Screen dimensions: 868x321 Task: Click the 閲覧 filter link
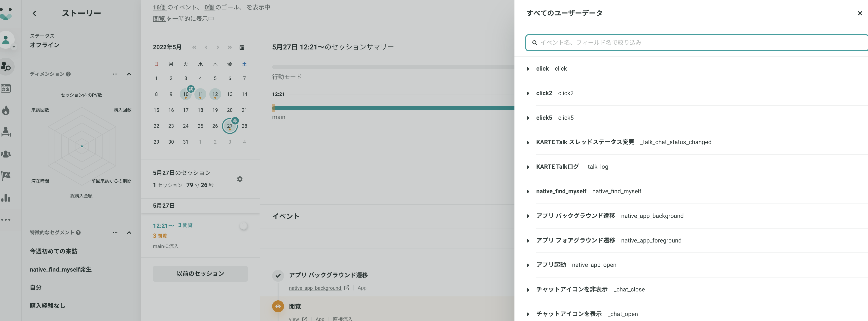[x=159, y=19]
